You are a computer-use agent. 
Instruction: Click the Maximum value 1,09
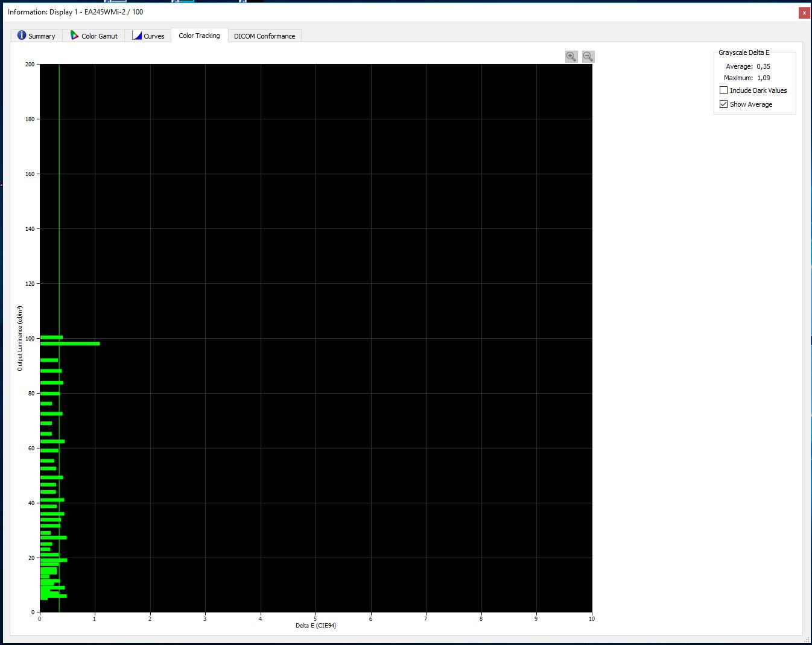point(763,78)
